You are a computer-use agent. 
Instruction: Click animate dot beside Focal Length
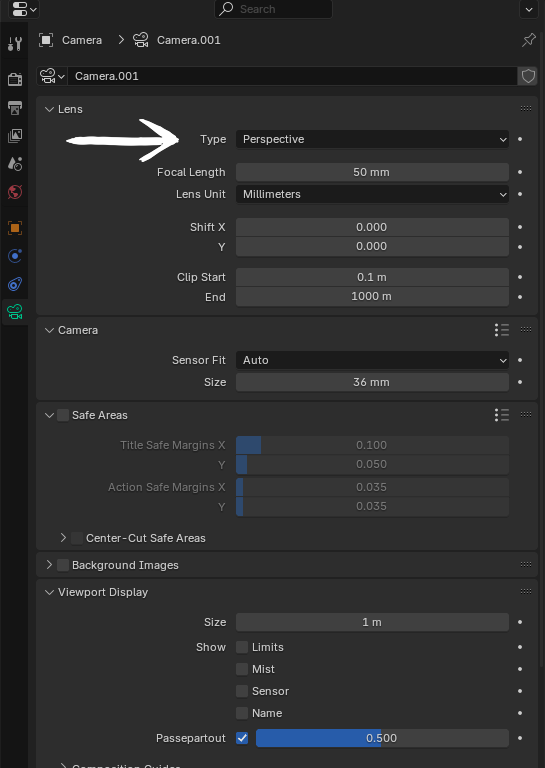[520, 172]
